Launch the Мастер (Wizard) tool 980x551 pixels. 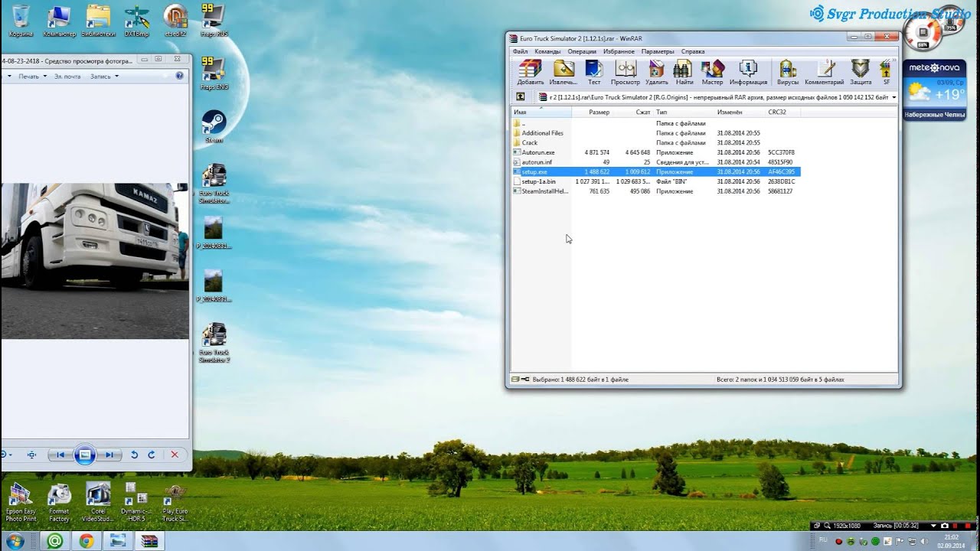tap(712, 72)
